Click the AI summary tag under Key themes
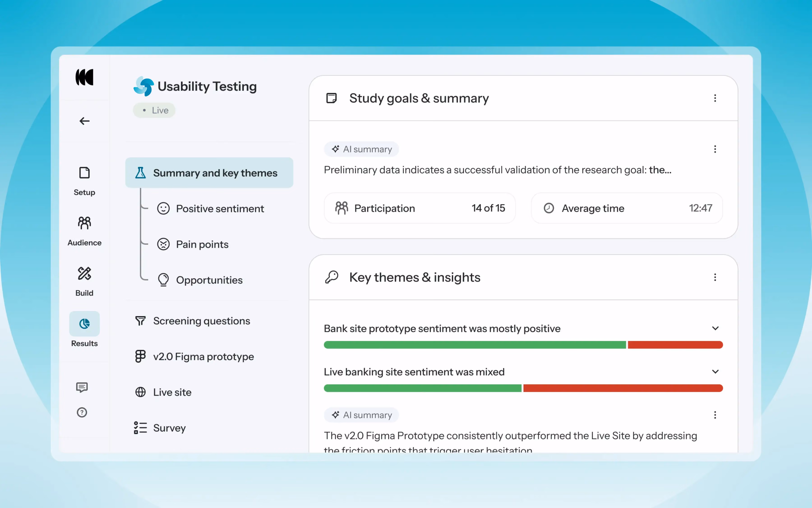 [361, 415]
